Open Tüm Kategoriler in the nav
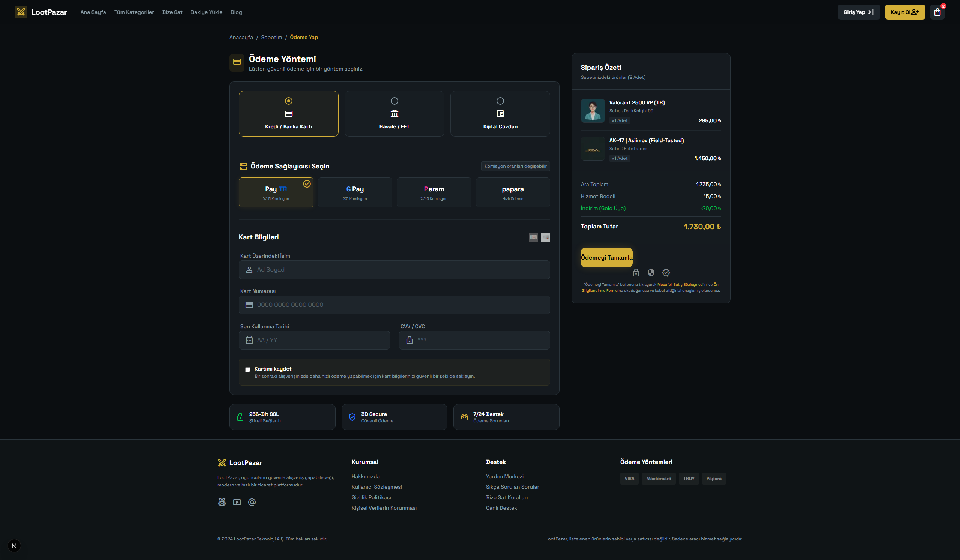The width and height of the screenshot is (960, 560). (x=134, y=12)
